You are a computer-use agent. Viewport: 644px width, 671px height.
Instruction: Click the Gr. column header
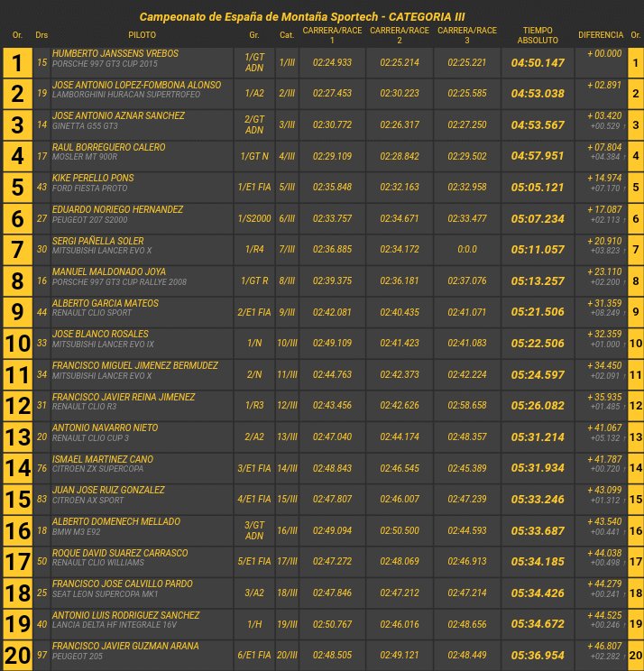click(254, 35)
